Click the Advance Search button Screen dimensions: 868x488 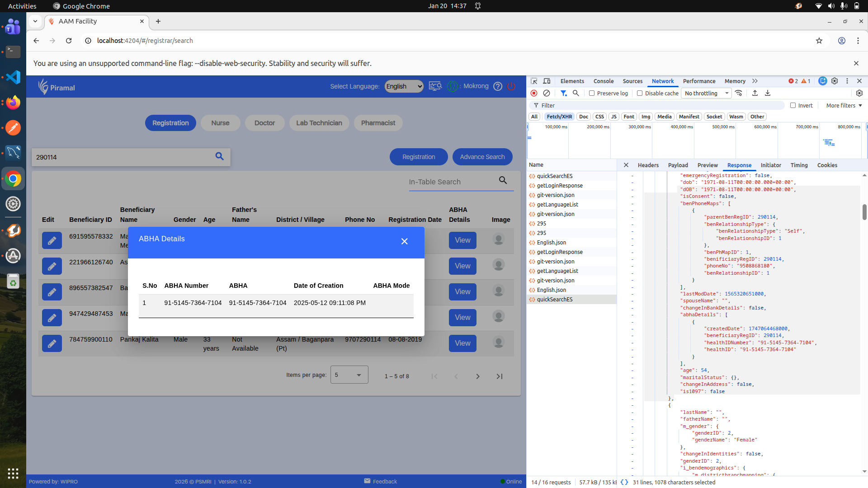[482, 157]
